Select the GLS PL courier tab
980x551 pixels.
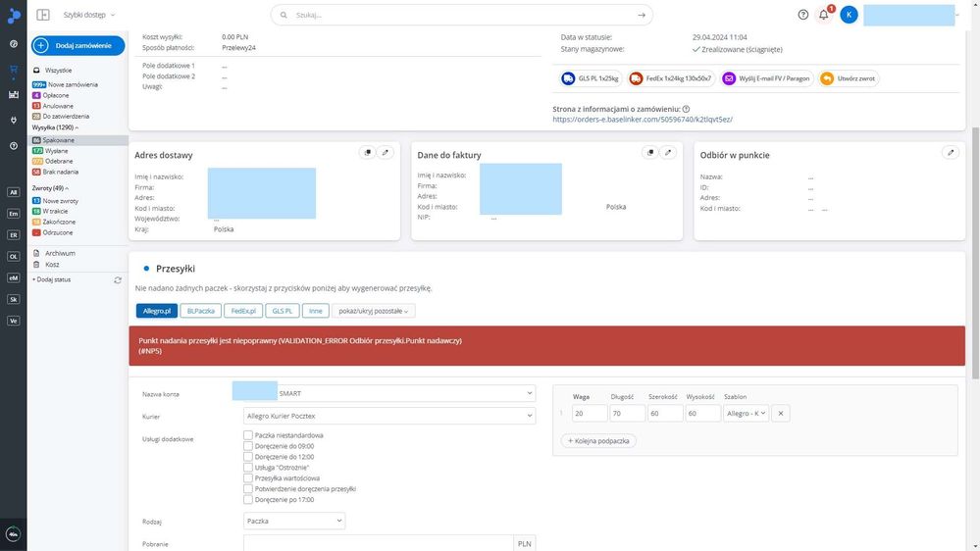[x=282, y=311]
